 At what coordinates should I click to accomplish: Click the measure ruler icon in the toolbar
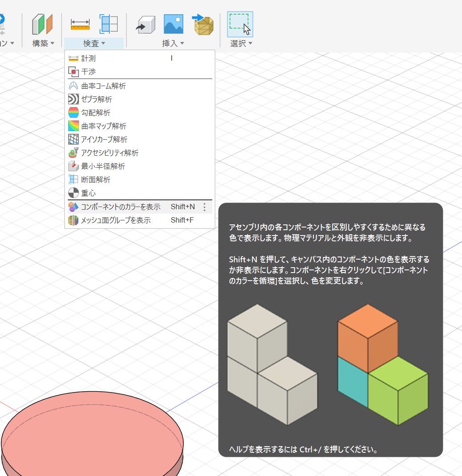(80, 24)
